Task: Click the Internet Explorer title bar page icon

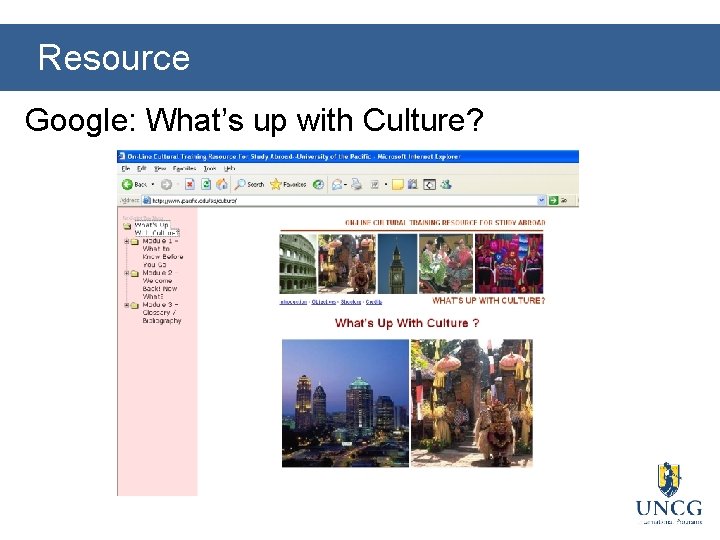Action: pos(122,156)
